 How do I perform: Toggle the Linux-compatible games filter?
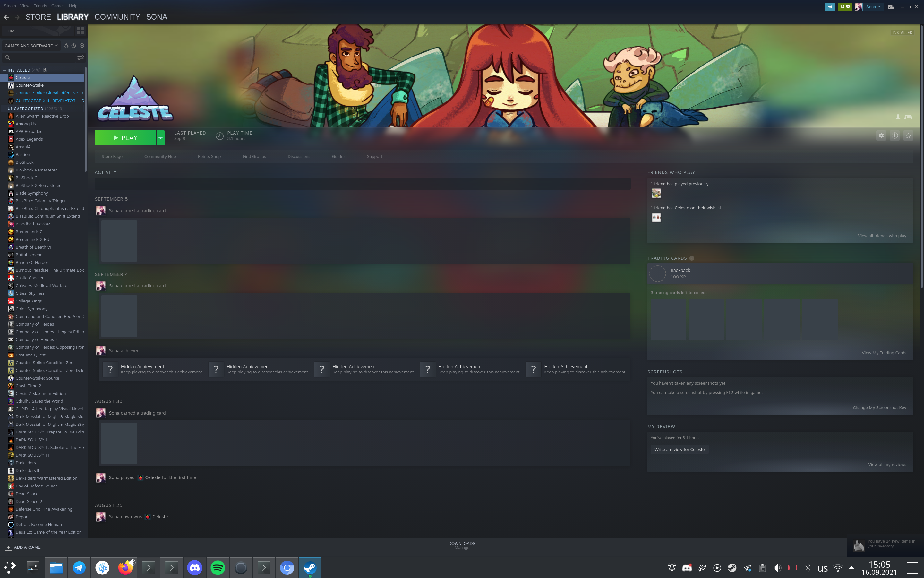tap(66, 46)
